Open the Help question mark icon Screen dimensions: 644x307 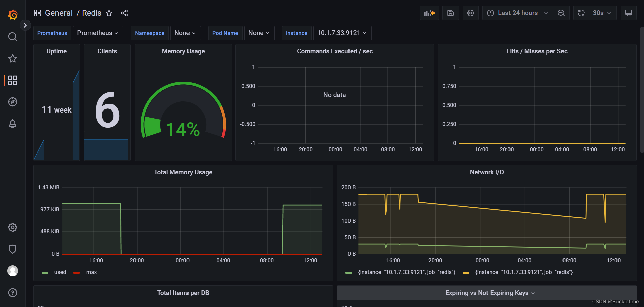13,293
